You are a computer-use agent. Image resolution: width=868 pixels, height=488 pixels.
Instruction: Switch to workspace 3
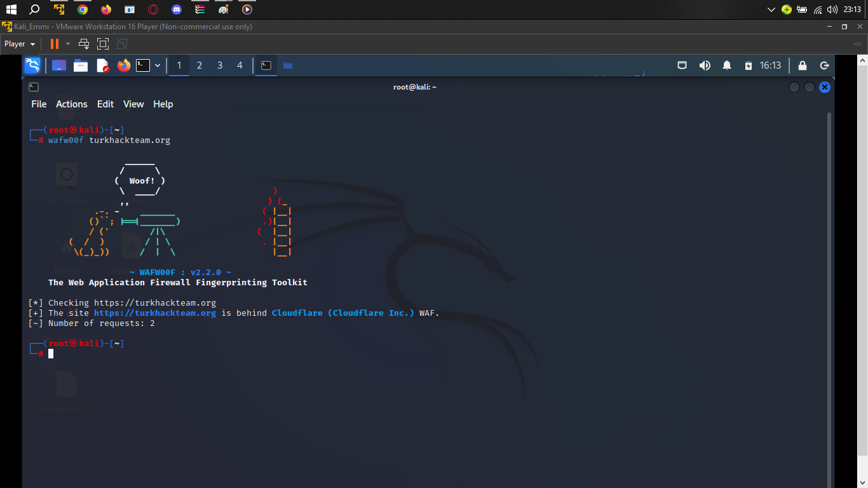[220, 65]
